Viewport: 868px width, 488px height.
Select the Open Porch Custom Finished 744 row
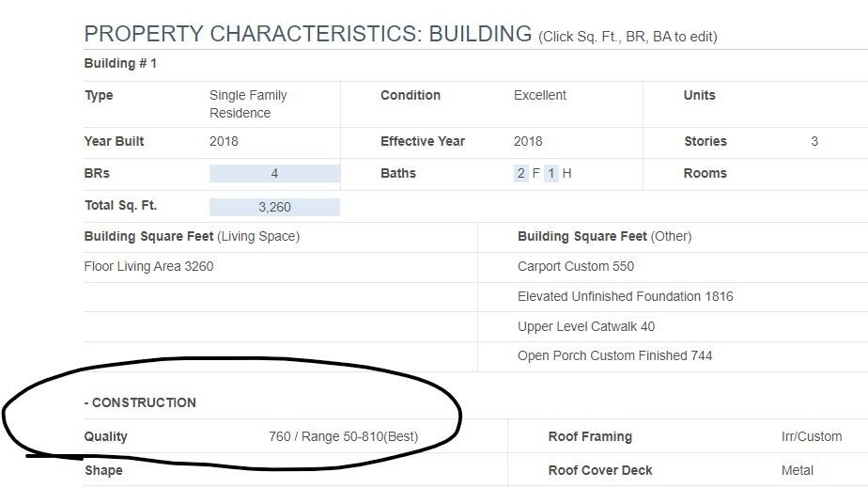[x=614, y=355]
